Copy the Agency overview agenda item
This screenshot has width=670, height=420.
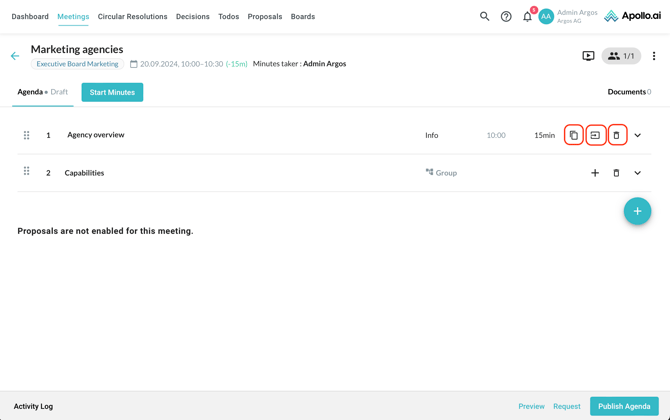point(574,135)
